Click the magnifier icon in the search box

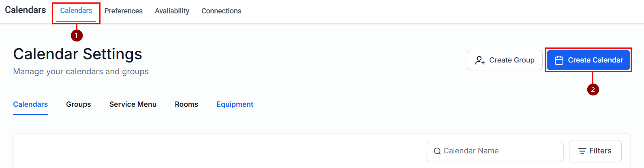[x=437, y=151]
